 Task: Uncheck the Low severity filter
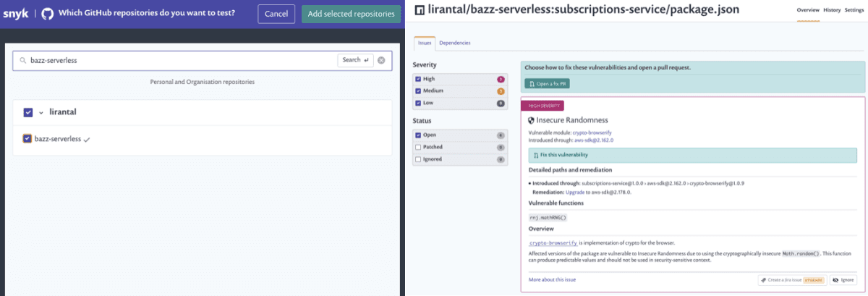point(417,103)
